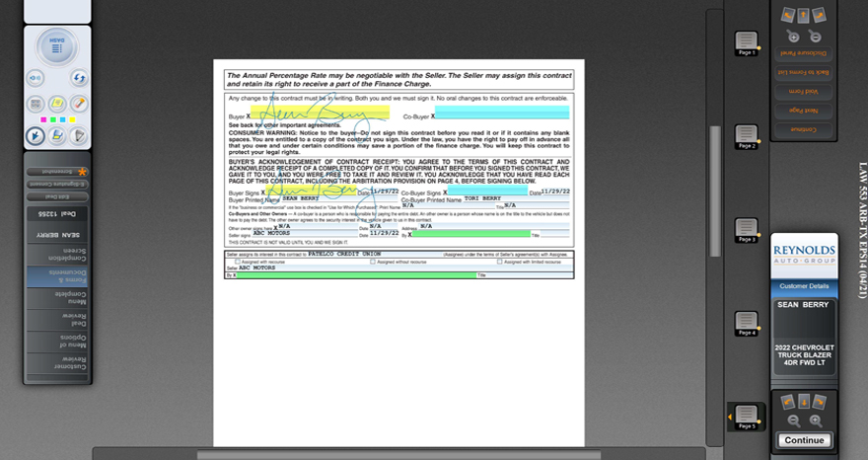Click yellow Buyer Signs signature field

click(311, 191)
